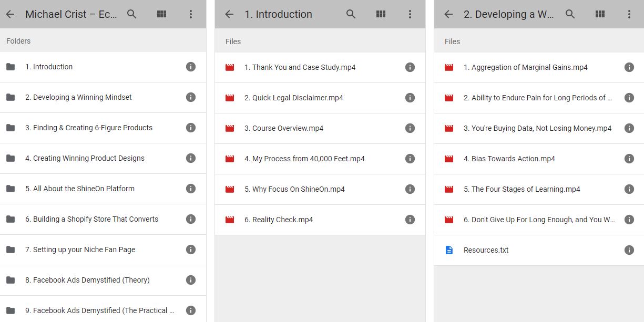The image size is (644, 322).
Task: Play 3. You're Buying Data, Not Losing Money.mp4
Action: coord(539,128)
